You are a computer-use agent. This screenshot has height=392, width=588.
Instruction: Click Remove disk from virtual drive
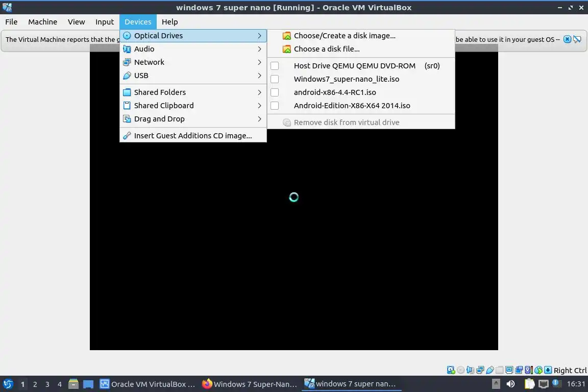coord(361,122)
